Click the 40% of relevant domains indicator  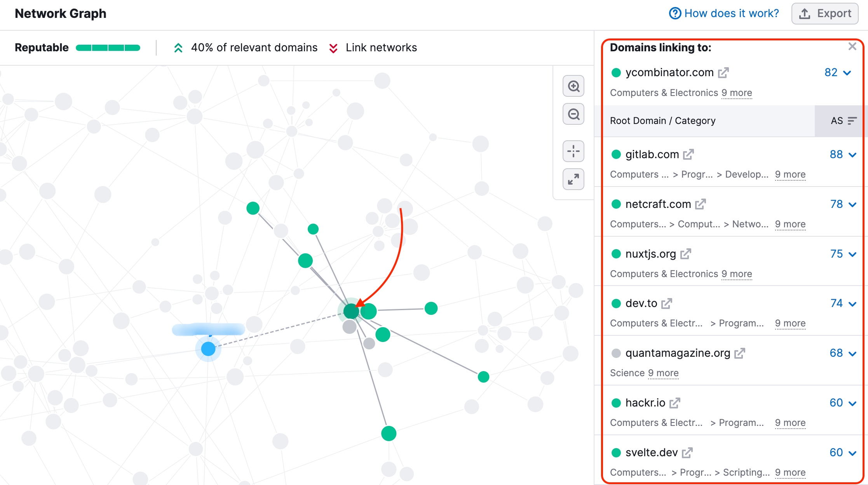[x=245, y=47]
